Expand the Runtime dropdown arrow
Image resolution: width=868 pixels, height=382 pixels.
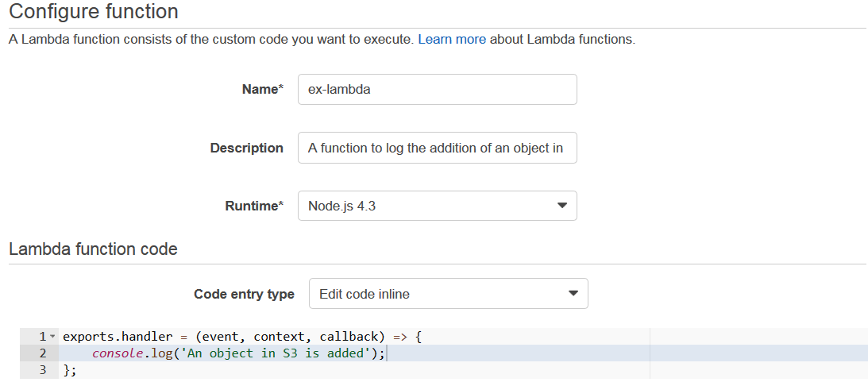tap(561, 206)
